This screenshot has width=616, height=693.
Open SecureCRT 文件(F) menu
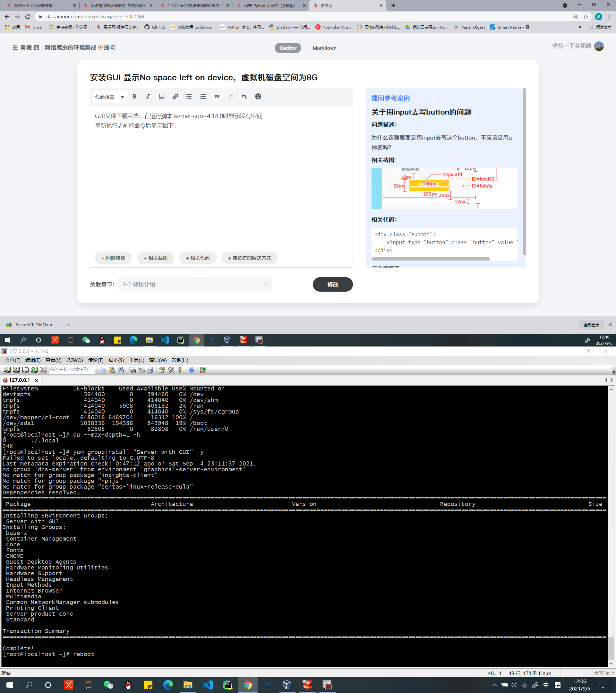coord(13,360)
